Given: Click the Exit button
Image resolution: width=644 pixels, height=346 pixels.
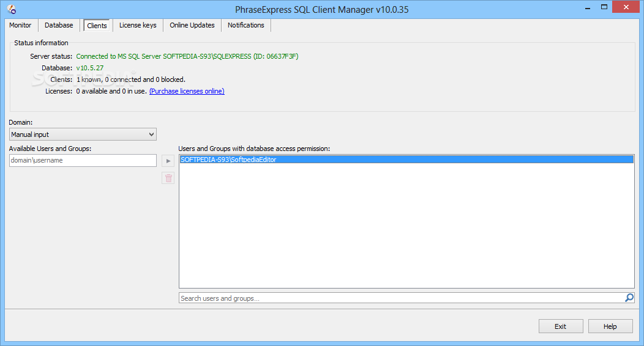Looking at the screenshot, I should point(561,326).
